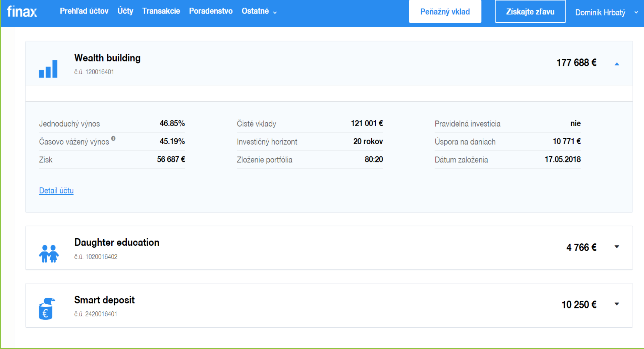Viewport: 644px width, 349px height.
Task: Expand the Smart deposit account
Action: [x=616, y=304]
